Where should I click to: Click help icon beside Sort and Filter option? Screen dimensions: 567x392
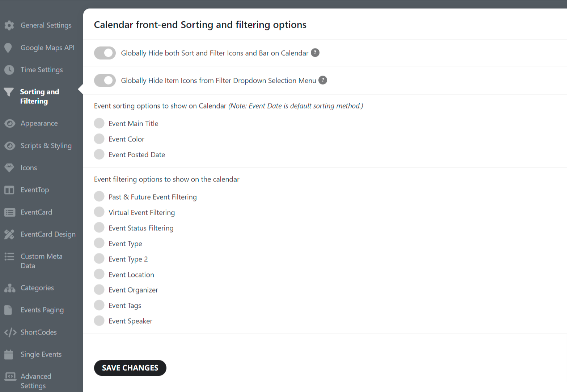coord(315,53)
